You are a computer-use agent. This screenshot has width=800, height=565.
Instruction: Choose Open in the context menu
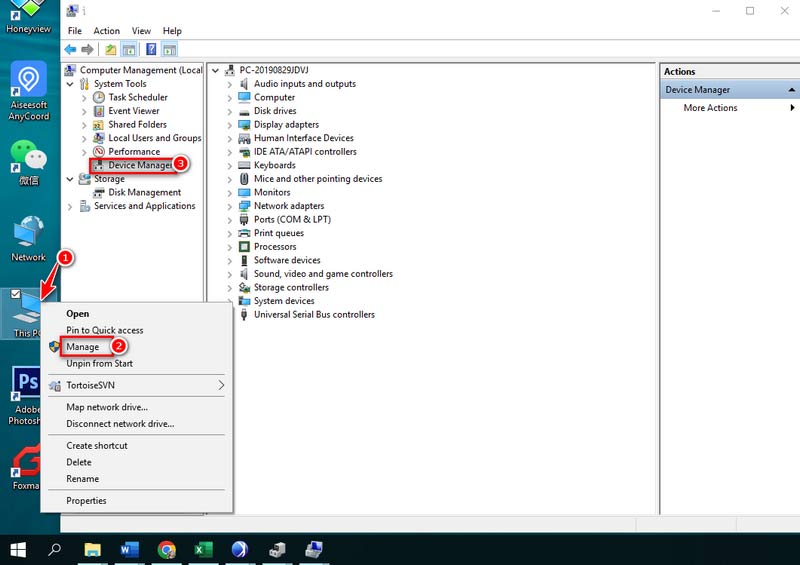(78, 314)
